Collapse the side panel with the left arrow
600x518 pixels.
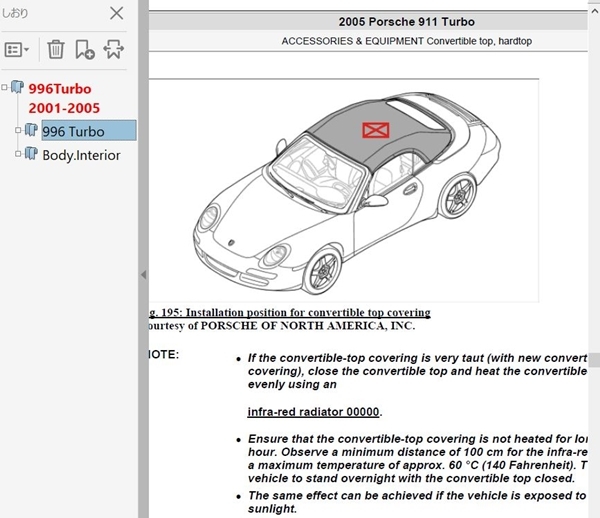point(143,275)
